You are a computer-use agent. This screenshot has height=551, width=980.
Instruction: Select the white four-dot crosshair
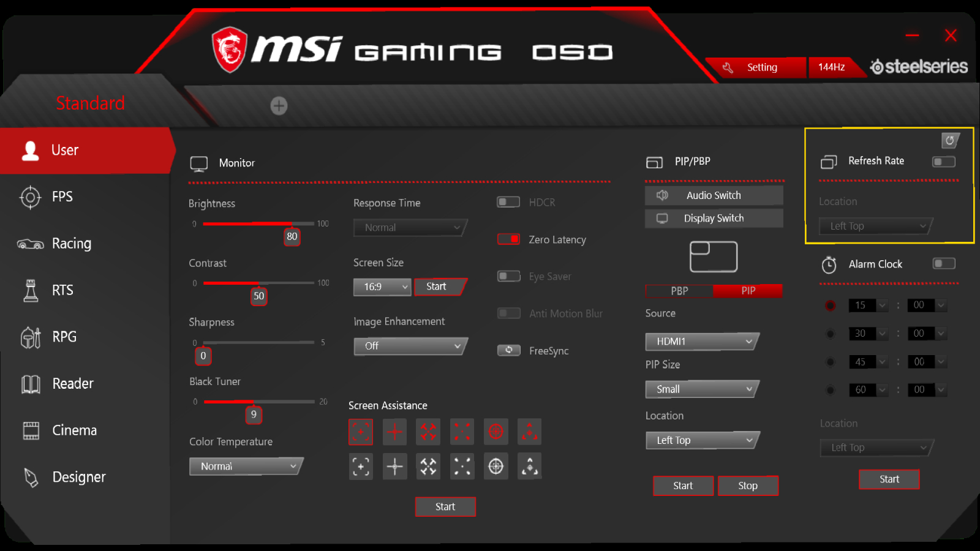point(462,467)
